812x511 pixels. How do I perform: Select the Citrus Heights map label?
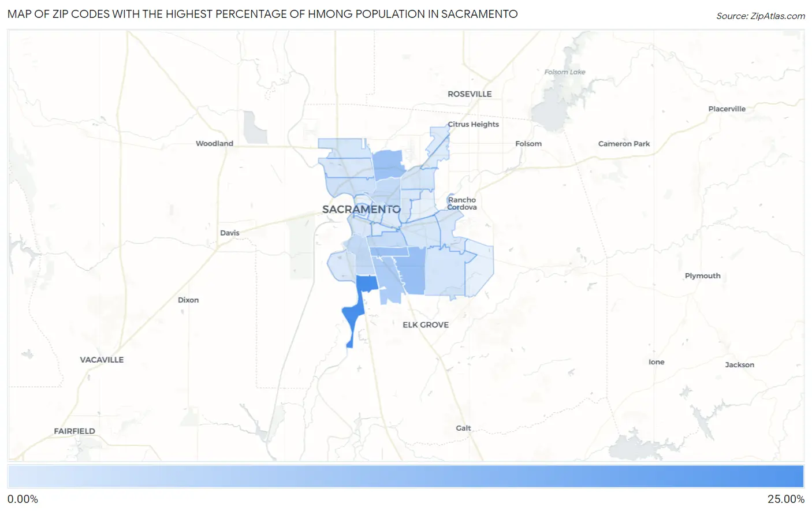(x=473, y=124)
